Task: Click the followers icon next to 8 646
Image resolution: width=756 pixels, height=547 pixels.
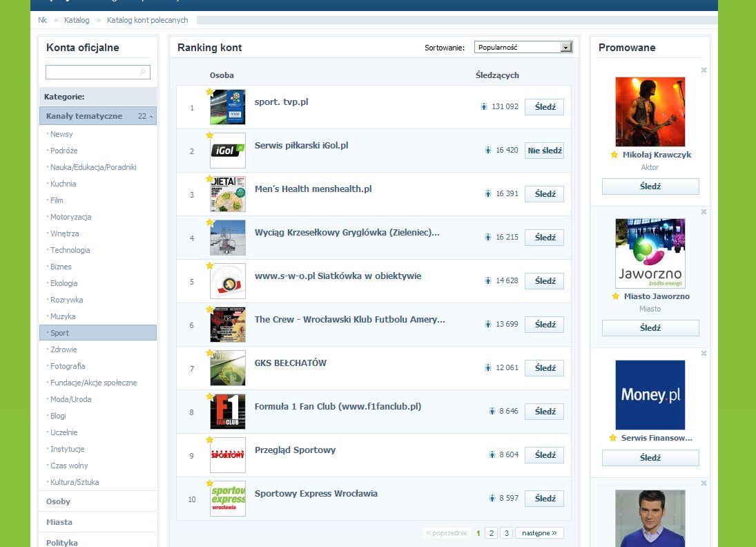Action: (x=492, y=411)
